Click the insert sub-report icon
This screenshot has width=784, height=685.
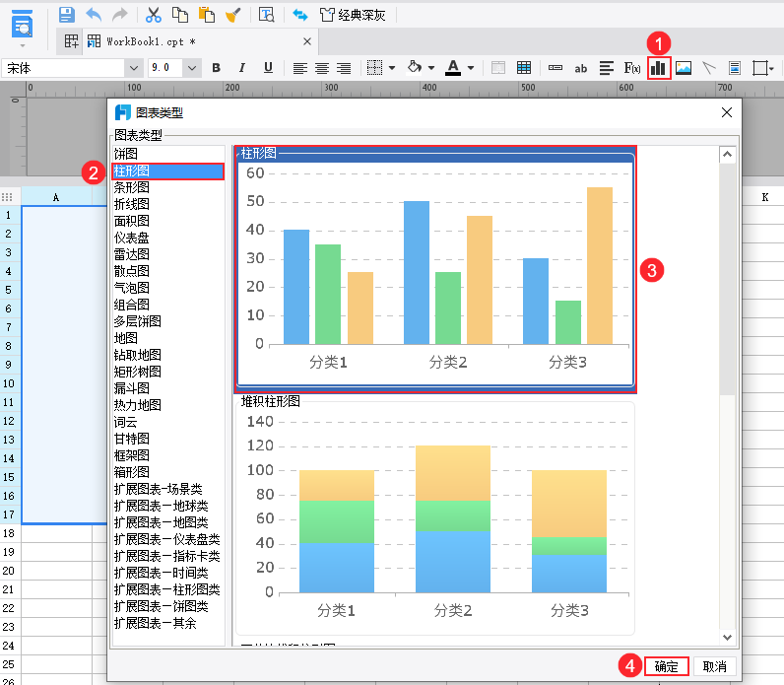coord(735,68)
